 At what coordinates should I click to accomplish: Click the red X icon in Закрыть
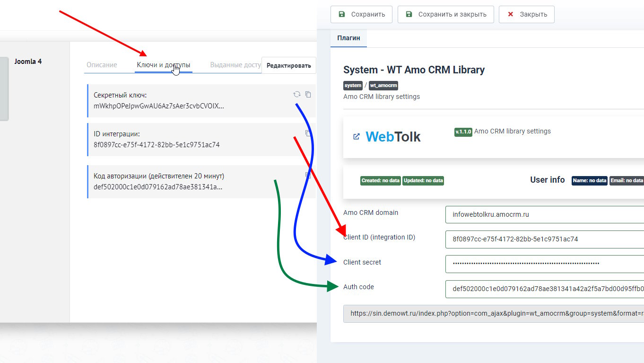[x=510, y=14]
